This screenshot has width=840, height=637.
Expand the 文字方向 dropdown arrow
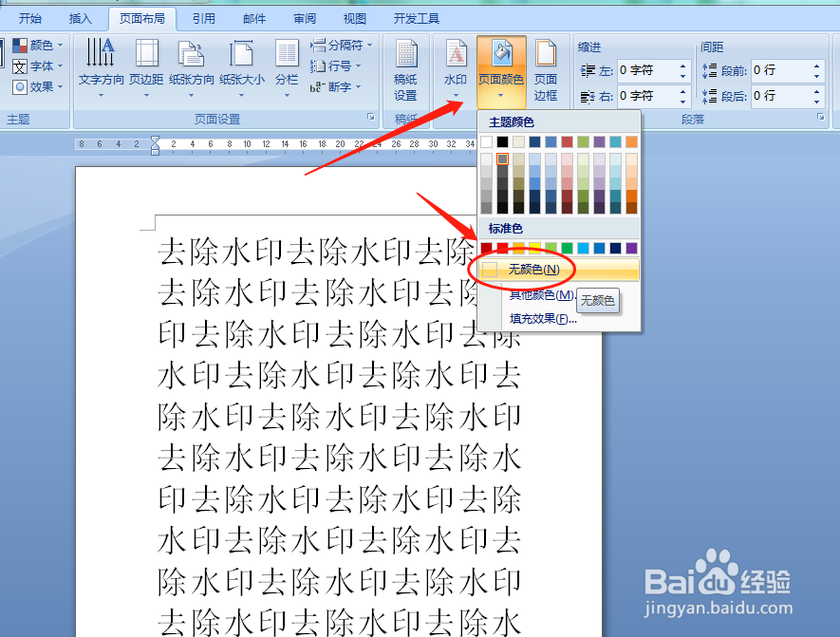point(101,96)
